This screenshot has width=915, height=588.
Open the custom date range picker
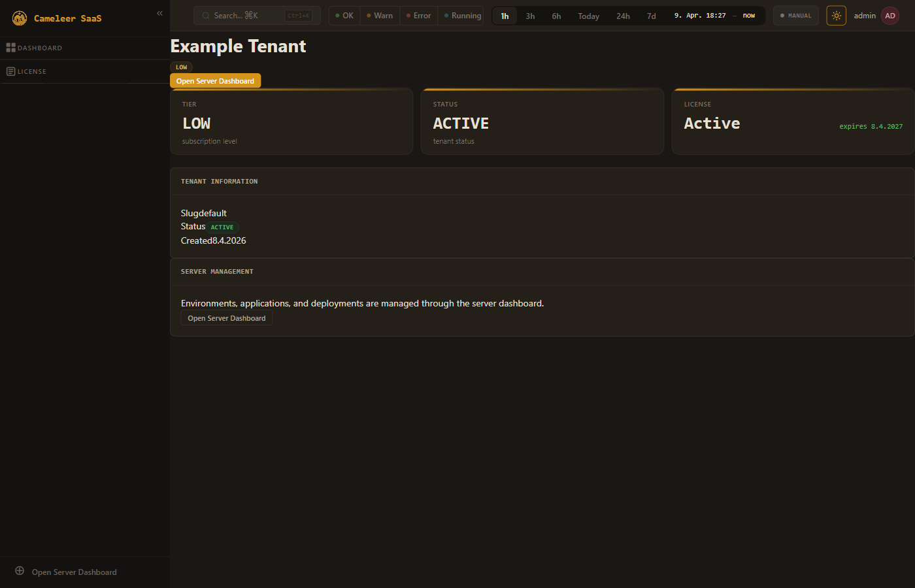(x=714, y=16)
